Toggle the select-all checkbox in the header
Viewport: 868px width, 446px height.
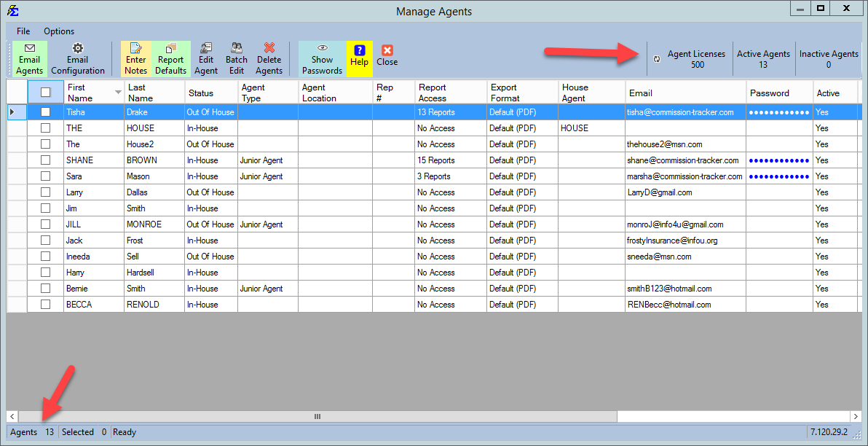[46, 93]
